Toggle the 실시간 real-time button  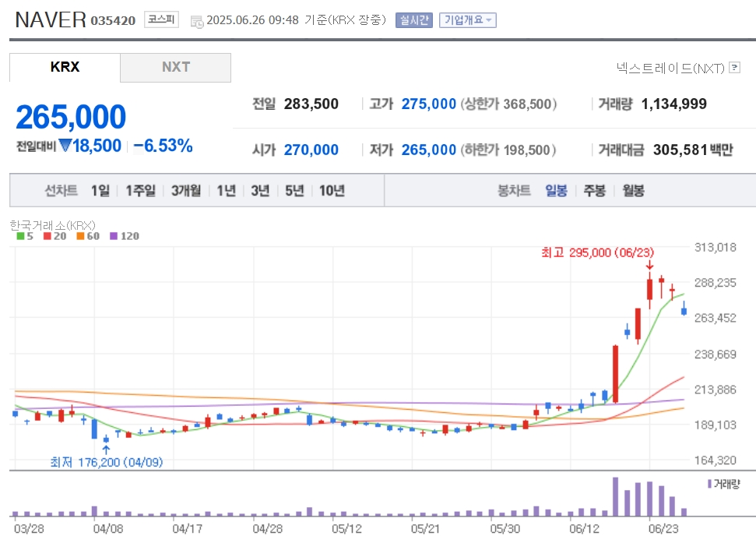[x=413, y=20]
